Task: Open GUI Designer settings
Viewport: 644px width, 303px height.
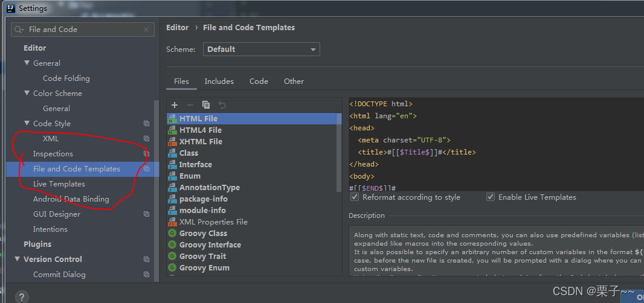Action: coord(57,214)
